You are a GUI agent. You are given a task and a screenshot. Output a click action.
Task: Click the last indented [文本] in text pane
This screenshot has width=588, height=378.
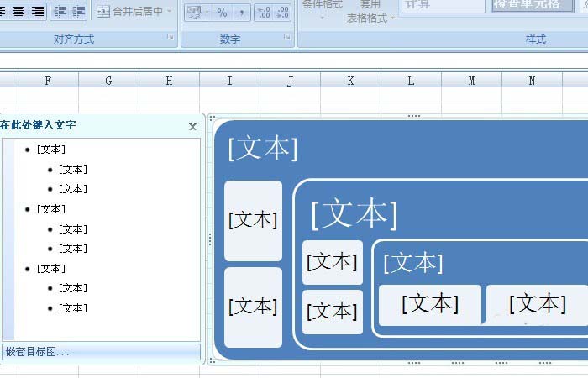click(x=73, y=308)
